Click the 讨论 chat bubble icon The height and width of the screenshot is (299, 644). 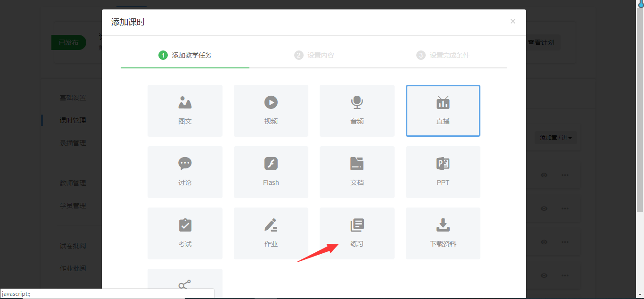(x=185, y=164)
